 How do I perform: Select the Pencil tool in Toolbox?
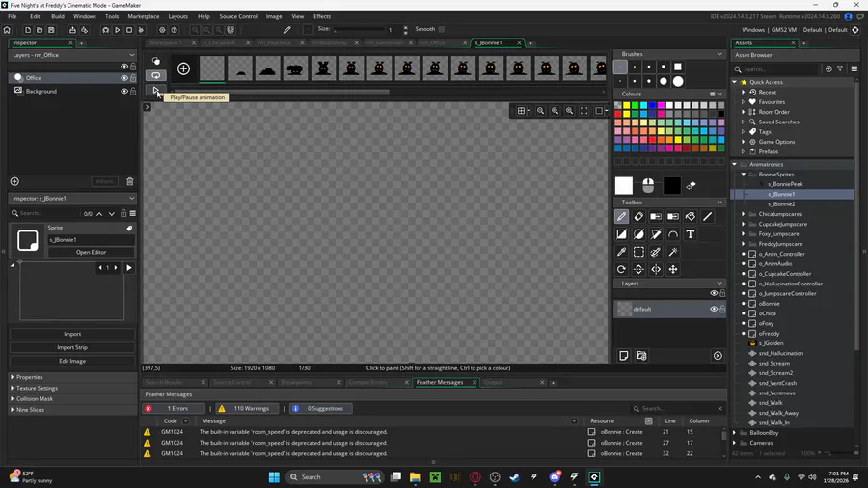(x=621, y=217)
